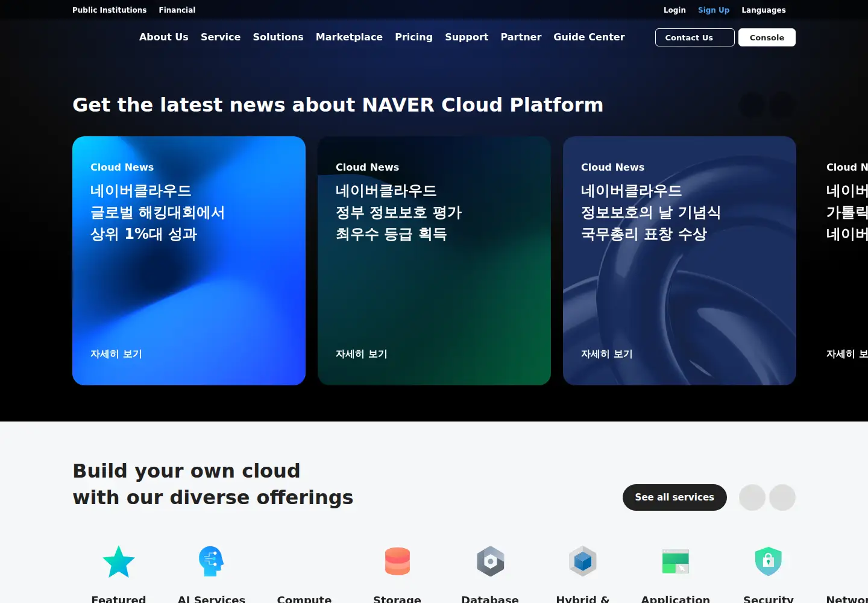Select the Featured star icon
The image size is (868, 603).
coord(119,561)
